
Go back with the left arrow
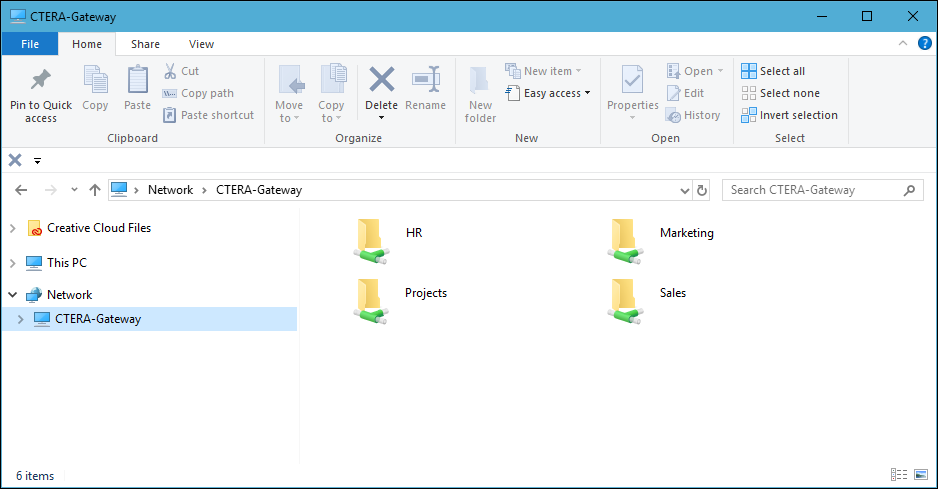pyautogui.click(x=21, y=190)
